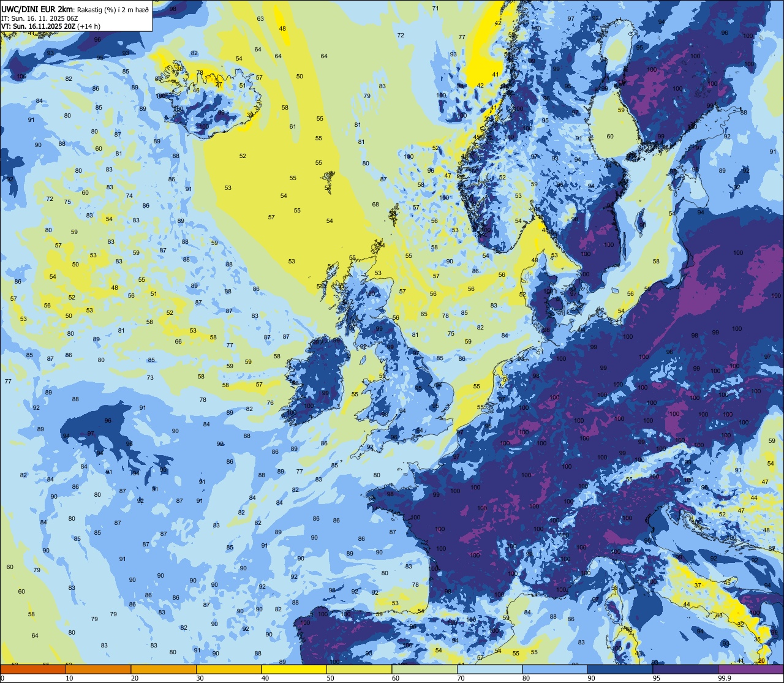The height and width of the screenshot is (683, 784).
Task: Click the 0–10 dark orange legend segment
Action: coord(33,670)
